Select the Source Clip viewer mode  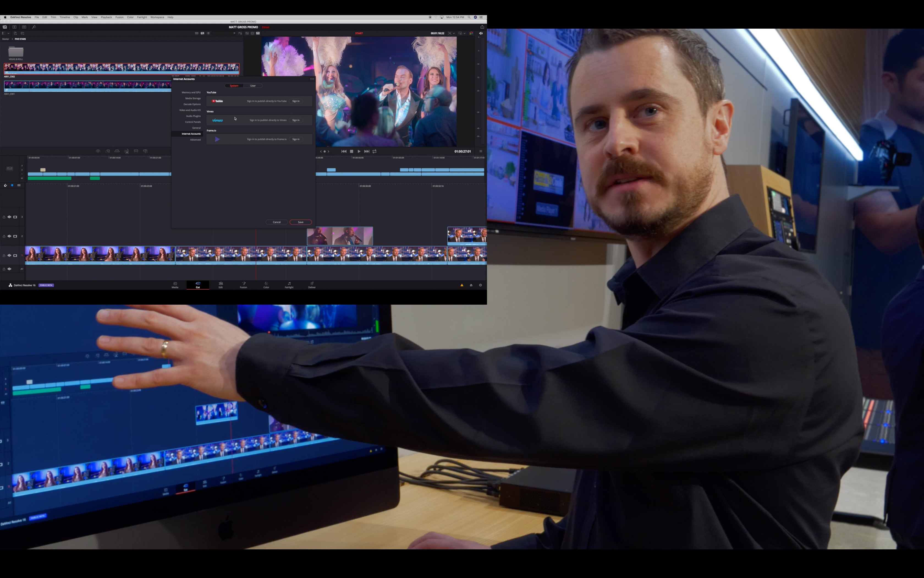click(x=247, y=33)
